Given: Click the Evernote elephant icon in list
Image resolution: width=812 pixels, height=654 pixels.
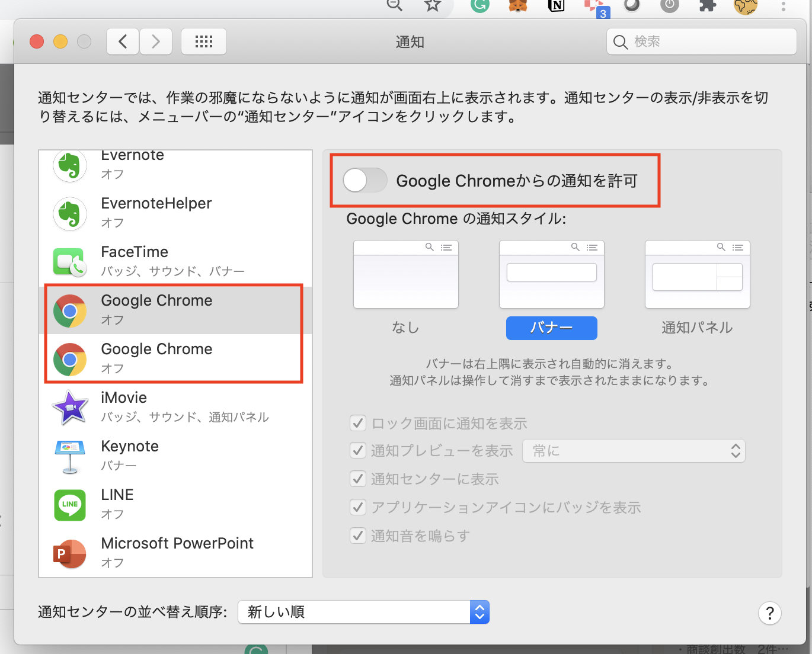Looking at the screenshot, I should [x=70, y=165].
